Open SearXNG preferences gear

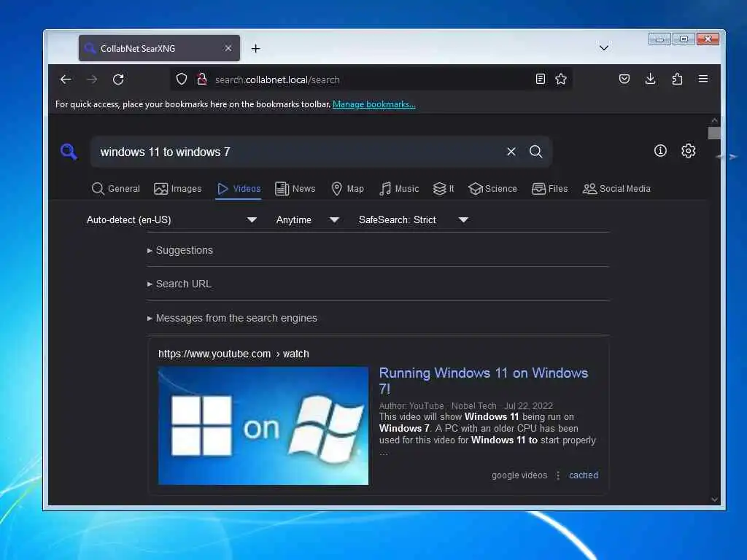click(x=689, y=151)
